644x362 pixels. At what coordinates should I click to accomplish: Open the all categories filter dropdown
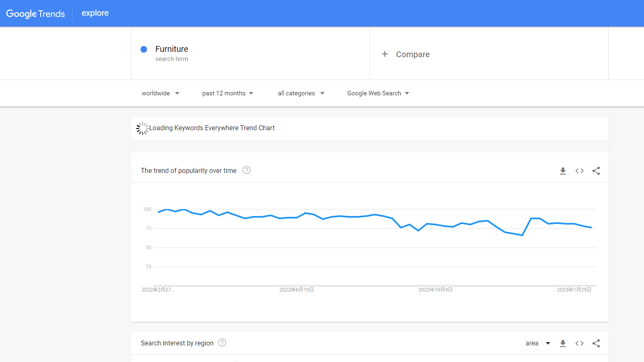(x=301, y=93)
